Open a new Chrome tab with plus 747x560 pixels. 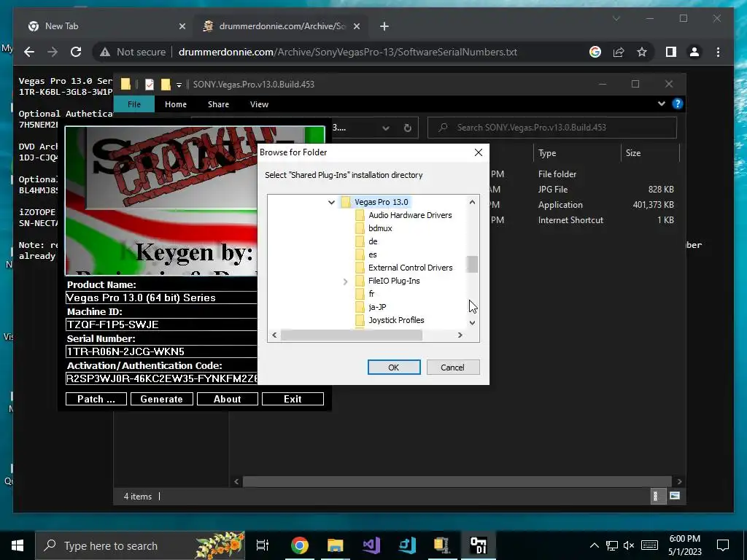tap(384, 26)
